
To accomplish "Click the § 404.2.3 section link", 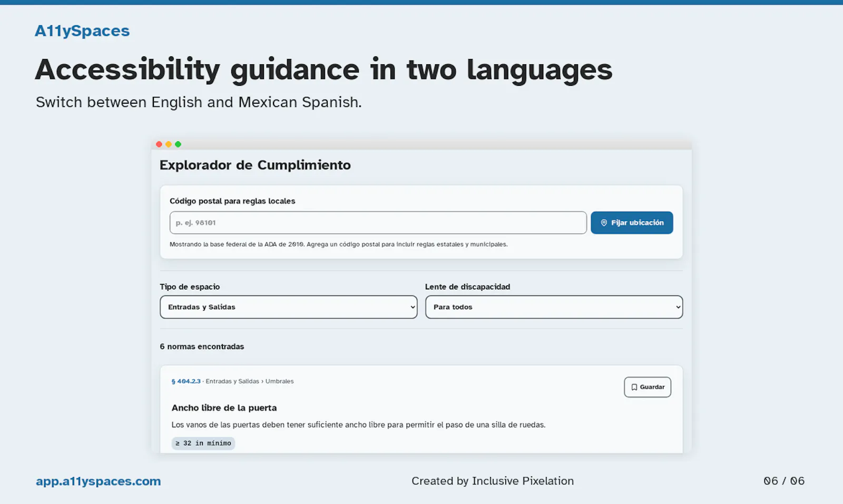I will pos(186,381).
